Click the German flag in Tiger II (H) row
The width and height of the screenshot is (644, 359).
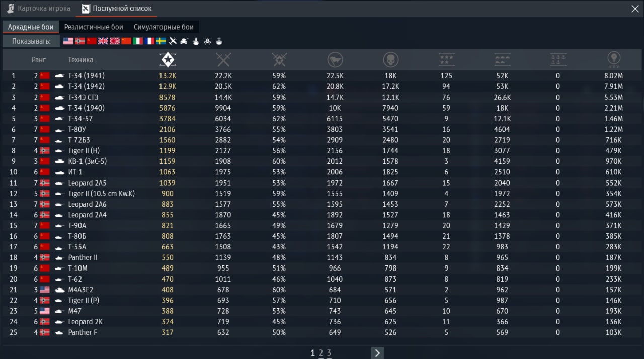click(x=45, y=151)
